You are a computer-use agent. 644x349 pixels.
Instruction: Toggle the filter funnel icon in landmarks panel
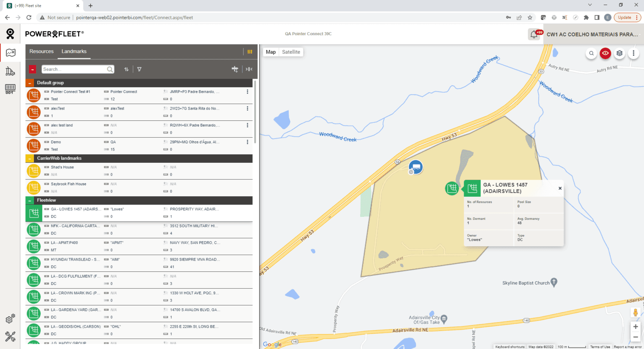(x=139, y=69)
